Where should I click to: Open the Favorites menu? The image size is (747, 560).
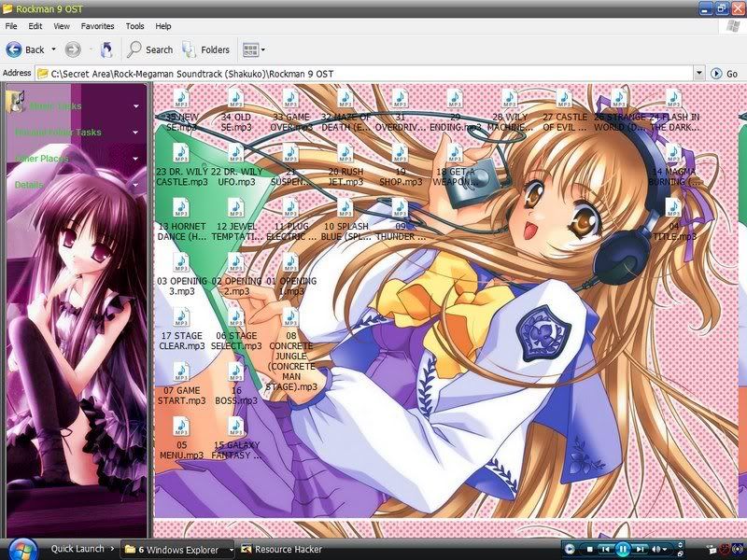click(x=98, y=26)
